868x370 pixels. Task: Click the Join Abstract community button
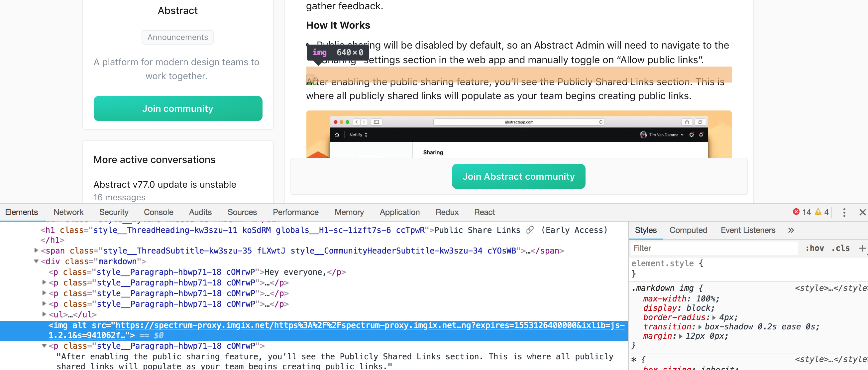click(x=518, y=176)
